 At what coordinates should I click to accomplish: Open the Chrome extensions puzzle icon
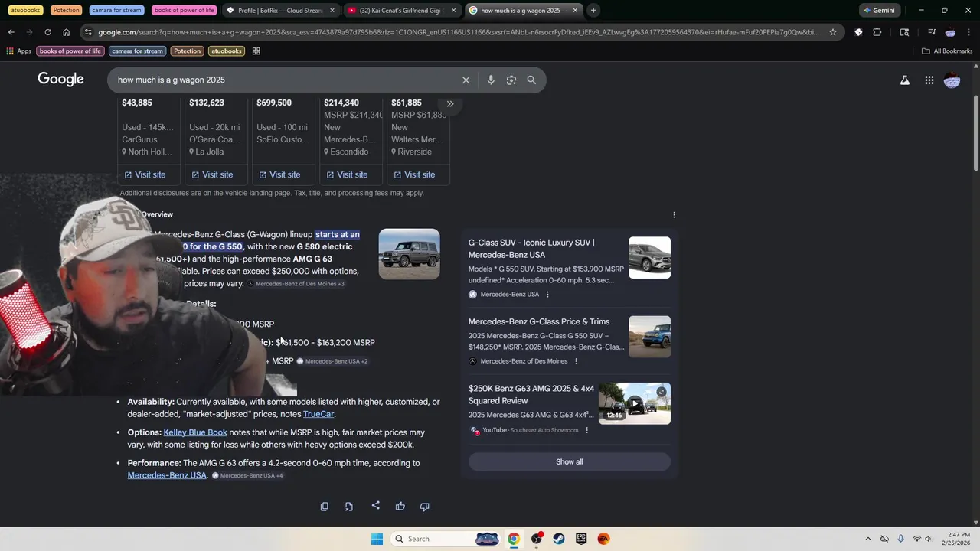[x=877, y=32]
